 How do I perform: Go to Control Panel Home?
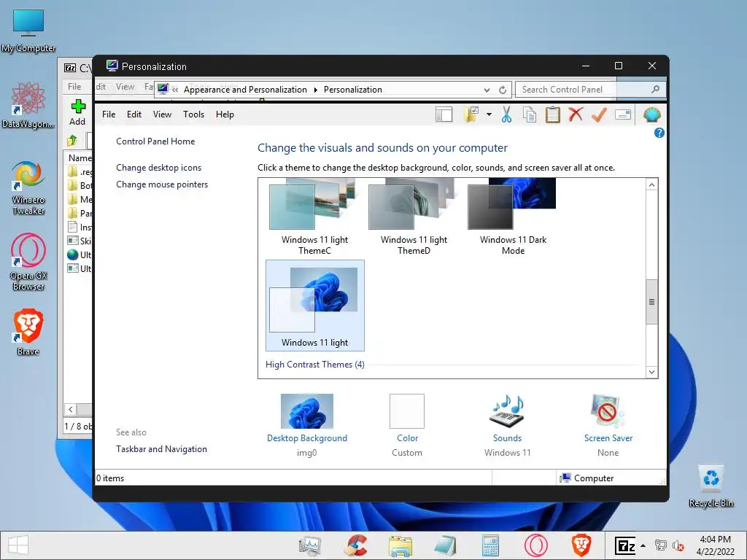tap(155, 141)
